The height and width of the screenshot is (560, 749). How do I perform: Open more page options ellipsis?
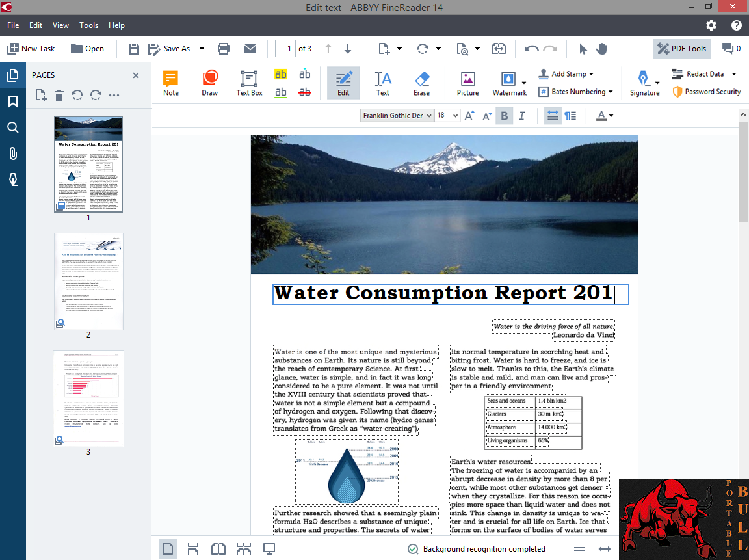click(x=114, y=95)
